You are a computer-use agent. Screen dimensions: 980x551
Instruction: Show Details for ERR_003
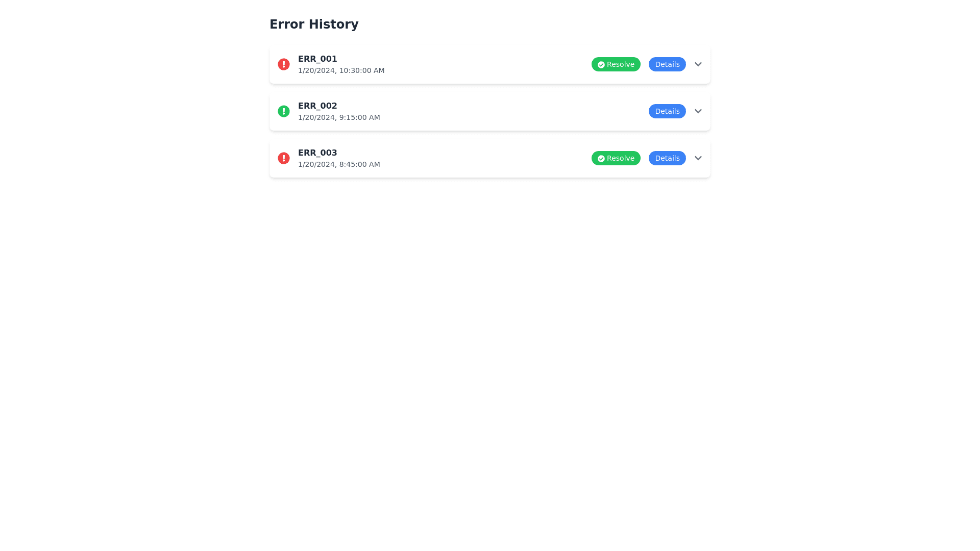667,158
